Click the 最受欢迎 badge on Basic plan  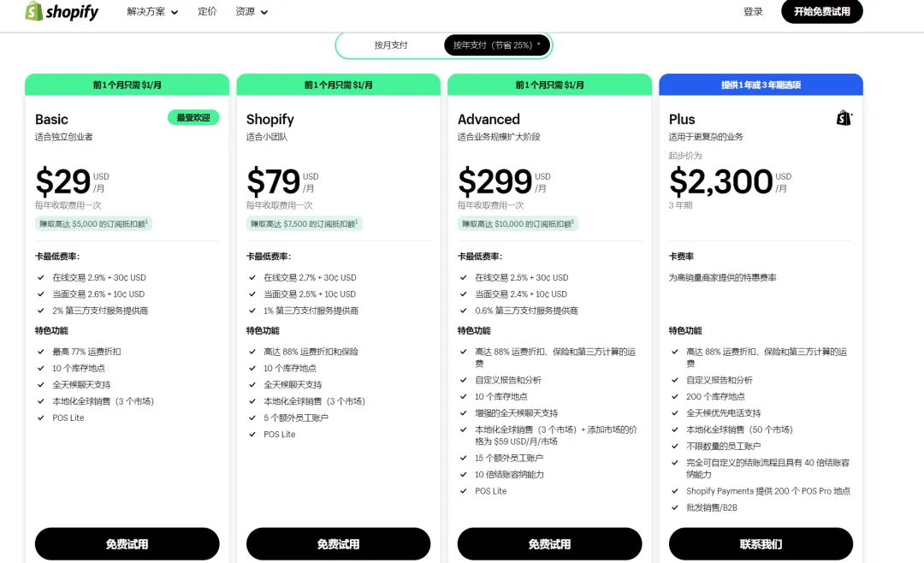click(192, 118)
